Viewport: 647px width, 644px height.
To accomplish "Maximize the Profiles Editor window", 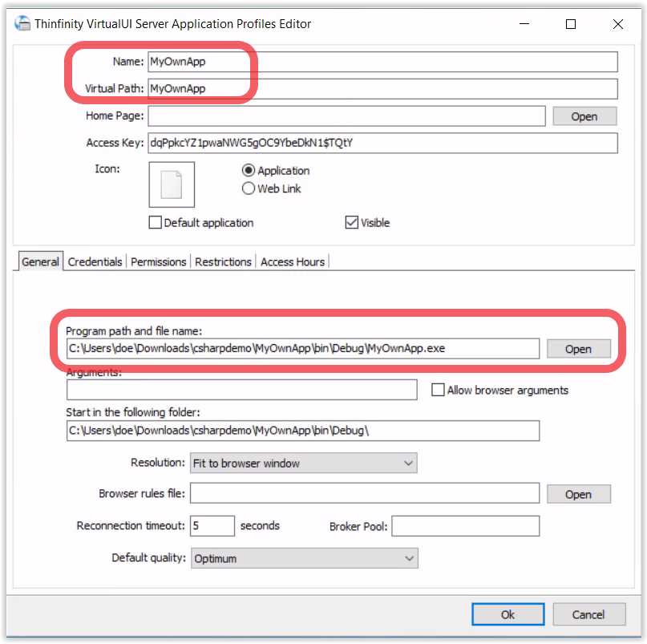I will (571, 24).
